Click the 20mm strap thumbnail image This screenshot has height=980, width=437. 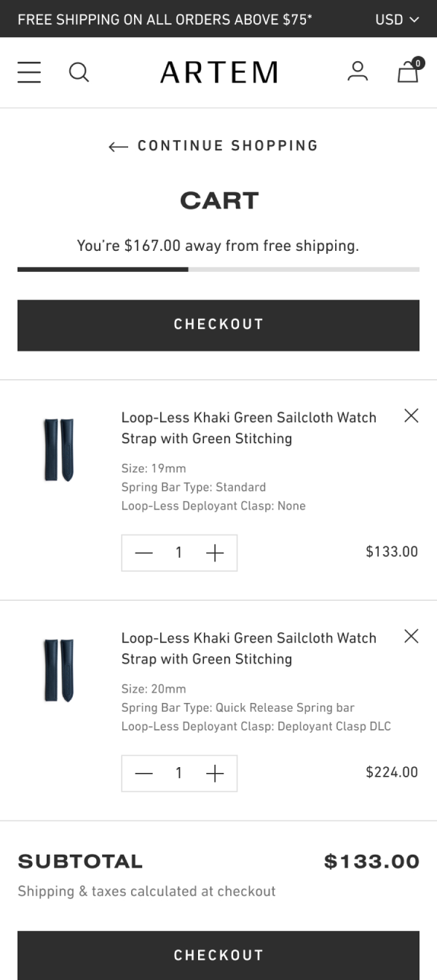coord(59,670)
